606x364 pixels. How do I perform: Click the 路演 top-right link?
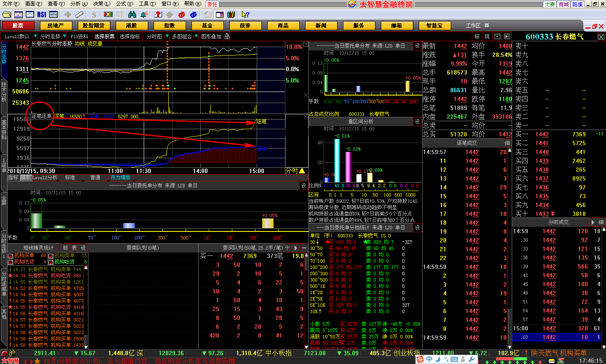(578, 4)
